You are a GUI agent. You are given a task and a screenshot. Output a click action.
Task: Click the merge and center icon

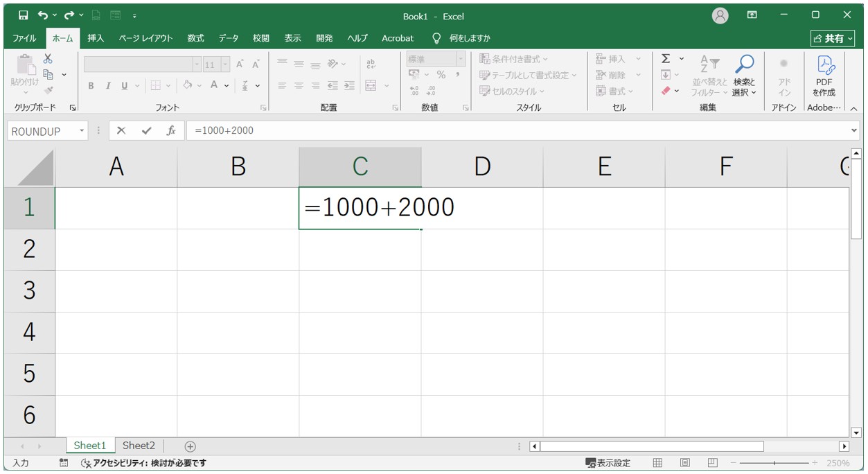pyautogui.click(x=371, y=85)
